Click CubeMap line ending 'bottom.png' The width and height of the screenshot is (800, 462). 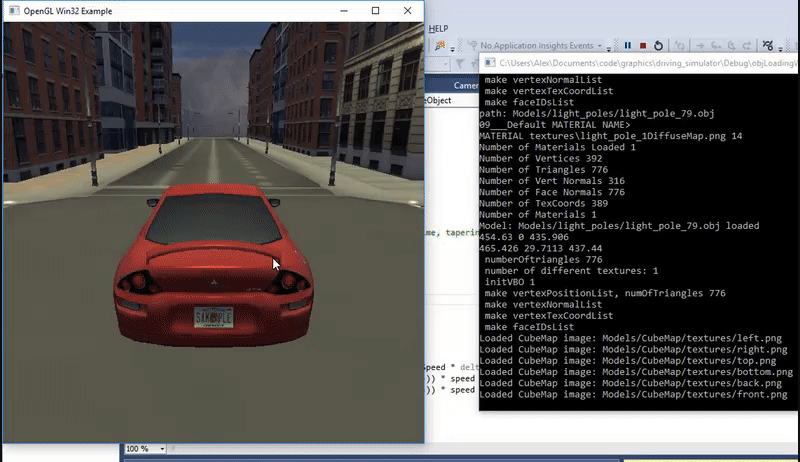(636, 372)
